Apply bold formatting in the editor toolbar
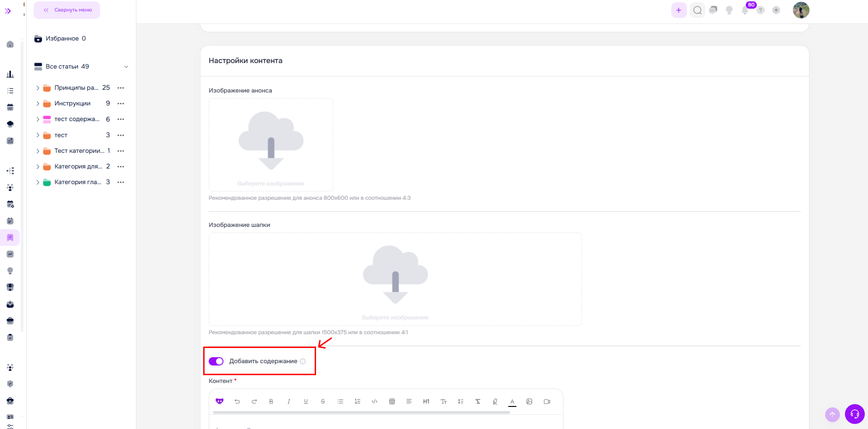The height and width of the screenshot is (429, 868). tap(271, 401)
